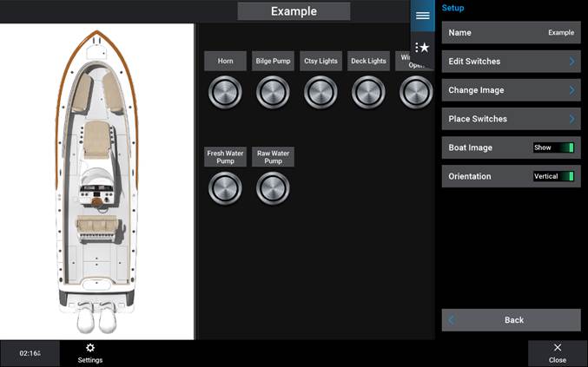Image resolution: width=588 pixels, height=367 pixels.
Task: Turn on the Deck Lights switch
Action: [x=368, y=92]
